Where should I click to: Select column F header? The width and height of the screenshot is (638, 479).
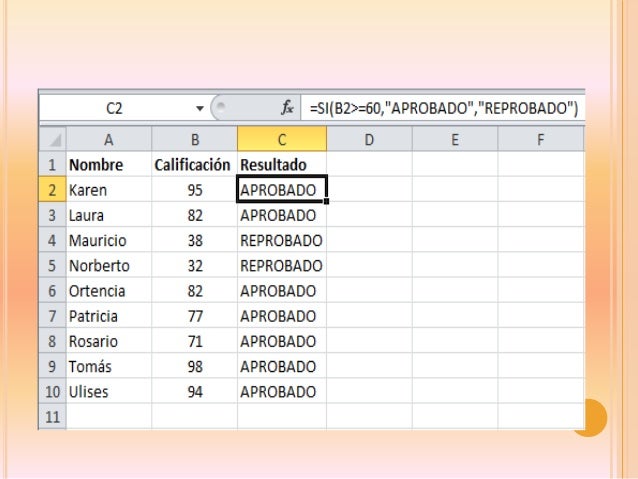click(540, 139)
